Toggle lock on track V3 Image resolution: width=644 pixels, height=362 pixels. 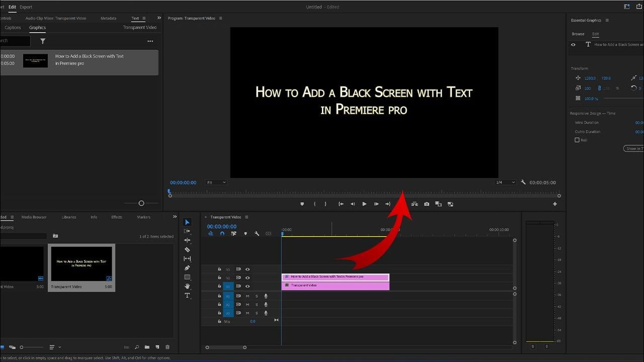coord(219,269)
